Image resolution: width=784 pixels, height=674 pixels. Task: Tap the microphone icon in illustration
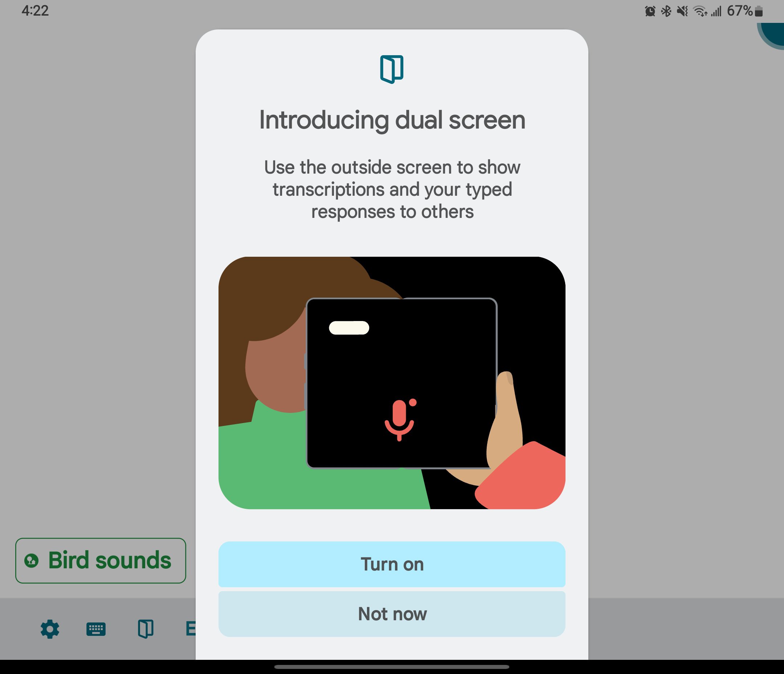(398, 420)
